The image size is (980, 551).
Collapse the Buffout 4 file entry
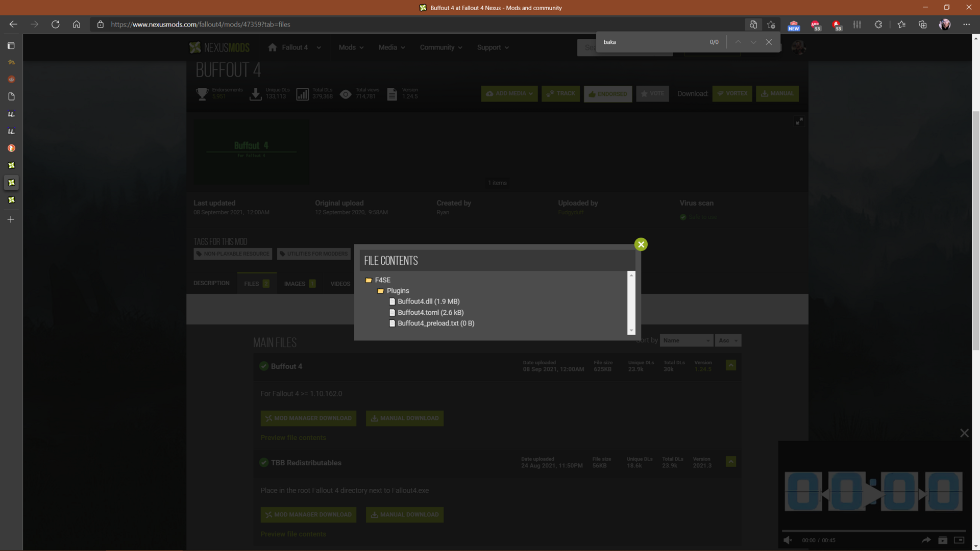coord(731,365)
